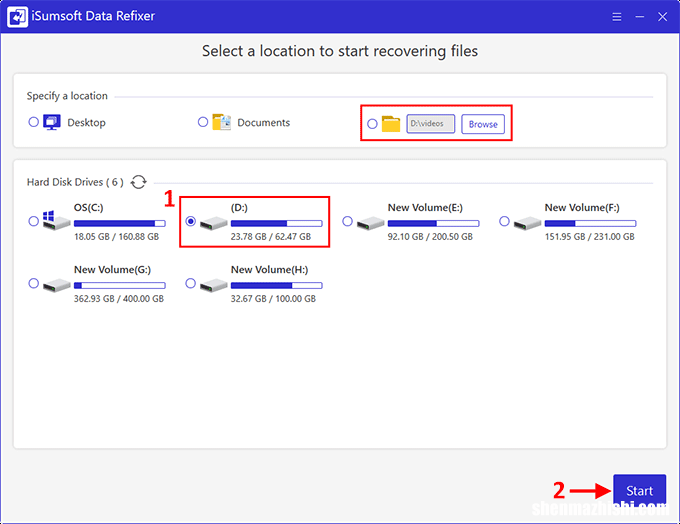The height and width of the screenshot is (524, 680).
Task: Select the New Volume(F:) radio button
Action: (x=504, y=221)
